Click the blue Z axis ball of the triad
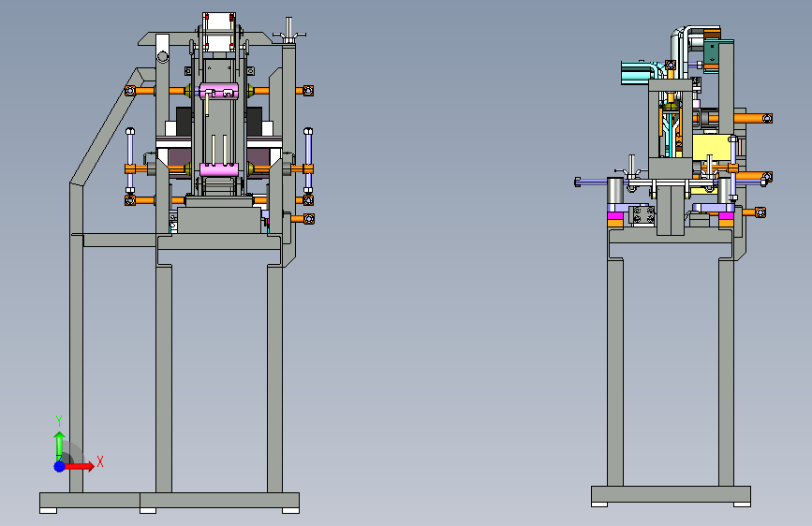This screenshot has width=812, height=526. pos(60,466)
